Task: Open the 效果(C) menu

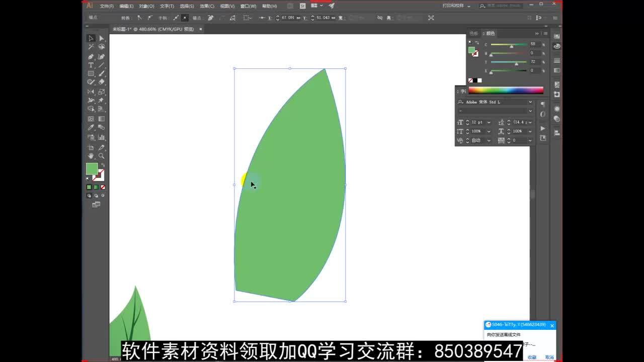Action: pos(207,6)
